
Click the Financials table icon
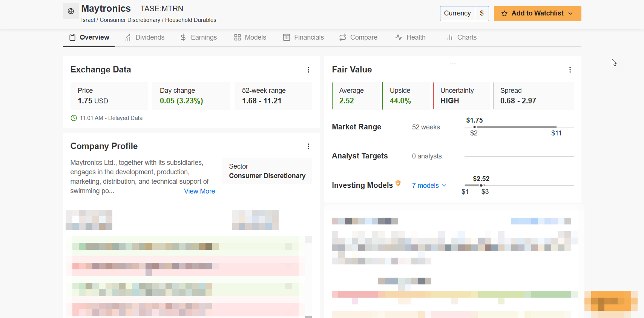287,37
